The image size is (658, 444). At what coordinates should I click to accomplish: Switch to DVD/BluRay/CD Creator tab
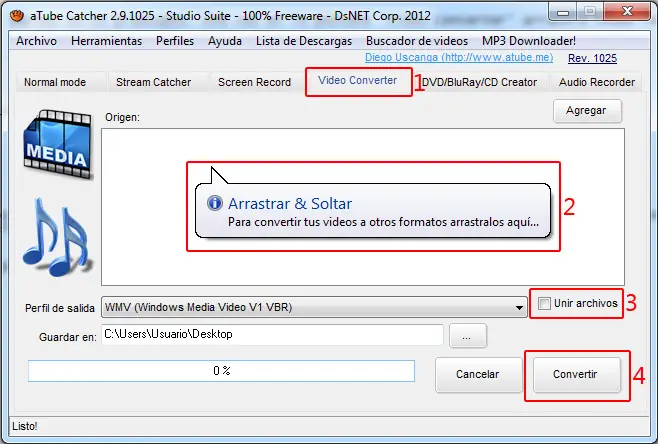(x=479, y=82)
